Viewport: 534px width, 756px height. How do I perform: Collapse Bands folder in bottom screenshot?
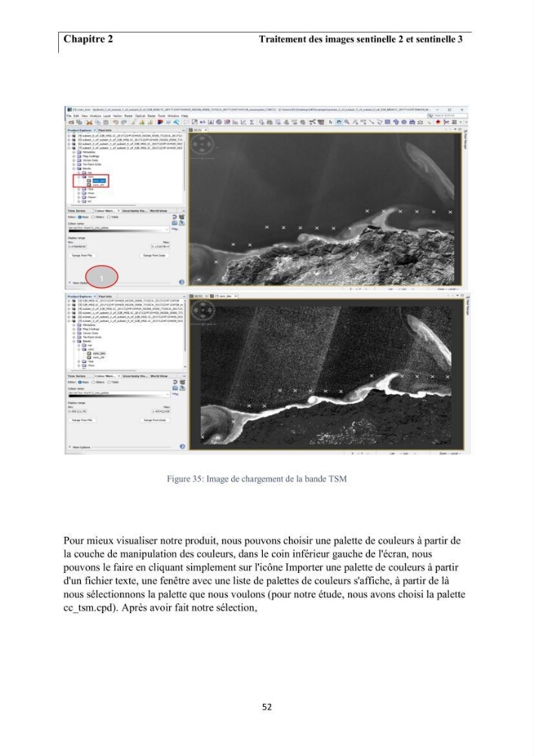74,341
